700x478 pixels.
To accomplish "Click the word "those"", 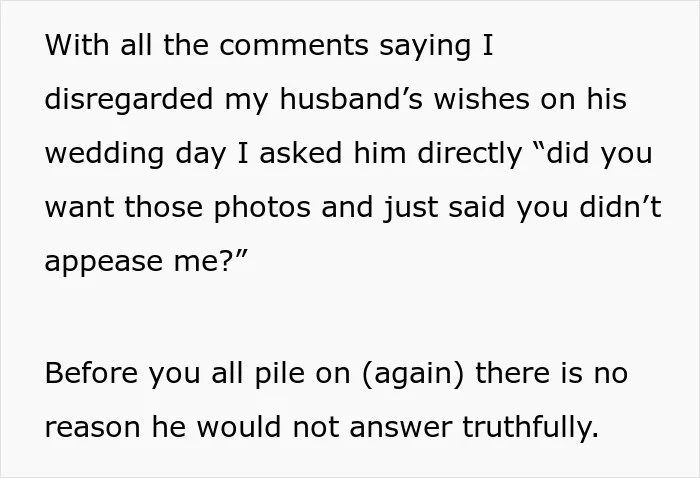I will tap(163, 208).
